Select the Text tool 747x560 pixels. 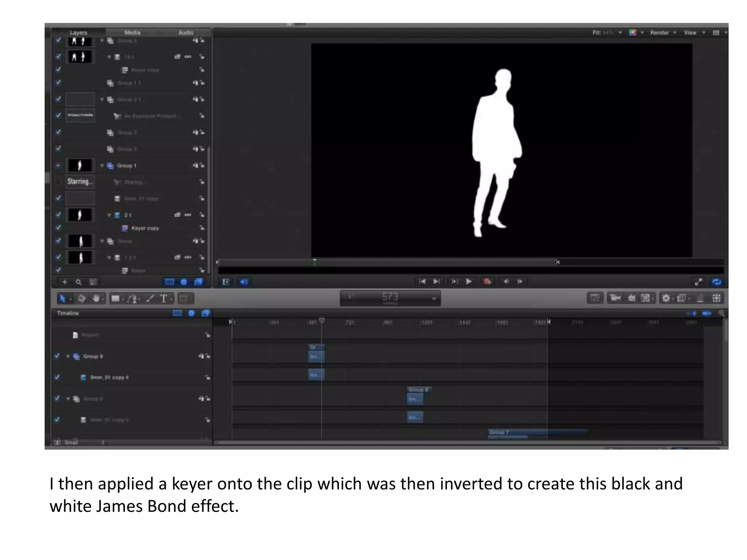tap(164, 299)
